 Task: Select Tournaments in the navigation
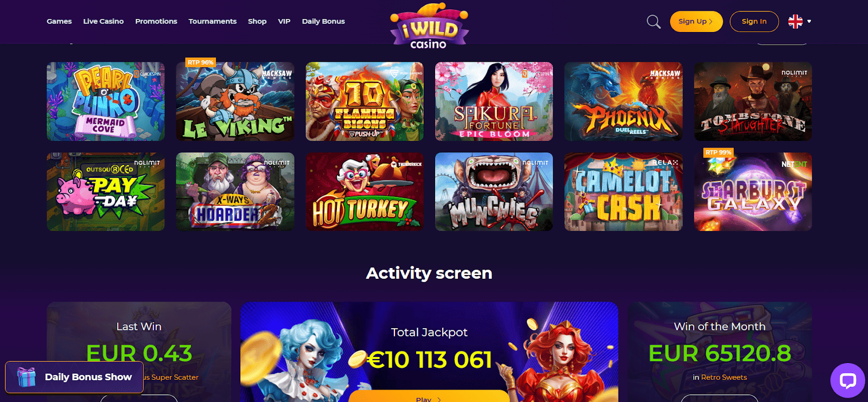point(213,21)
